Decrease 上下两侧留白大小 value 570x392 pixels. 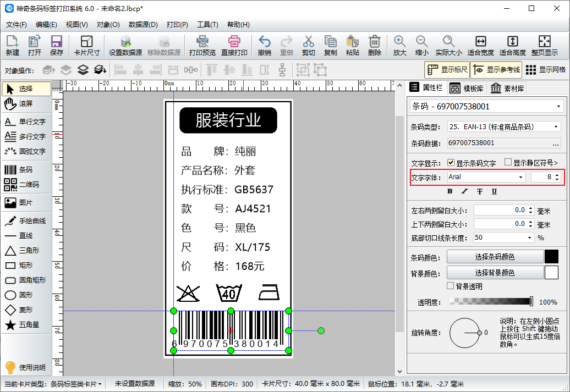tap(531, 226)
